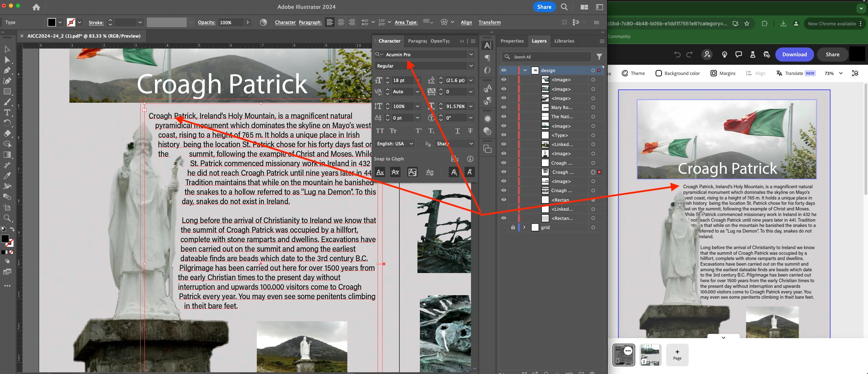Toggle visibility of 'The Nati...' layer
The height and width of the screenshot is (374, 868).
pos(504,116)
